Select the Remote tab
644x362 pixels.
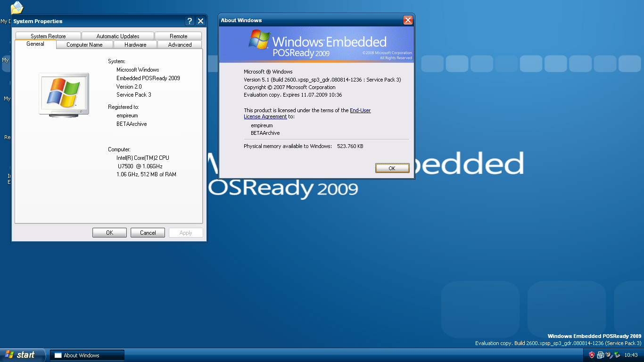pos(179,36)
